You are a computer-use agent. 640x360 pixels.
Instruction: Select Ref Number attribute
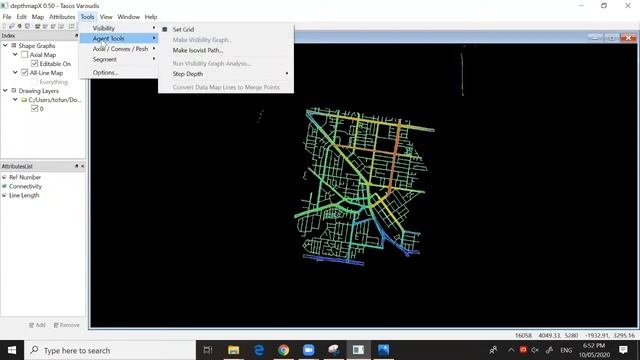point(25,177)
